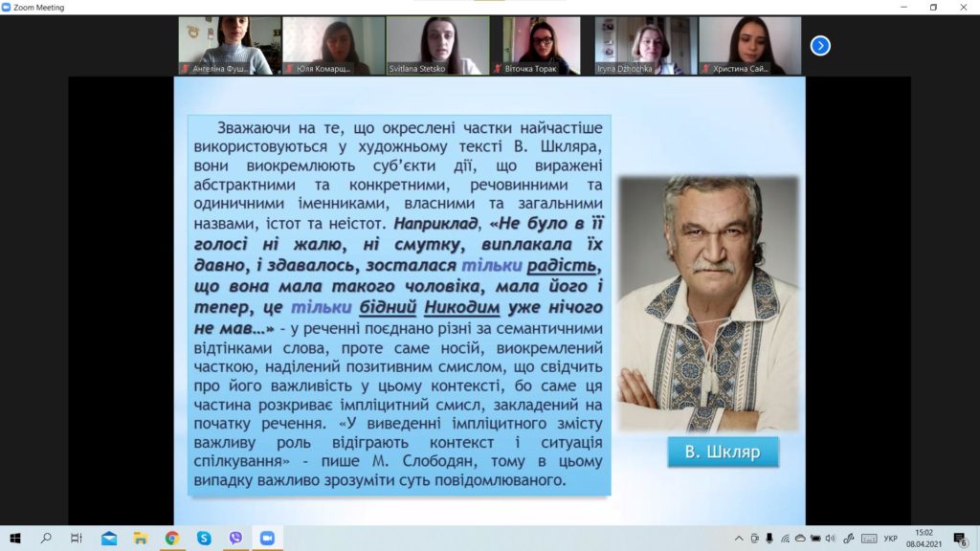The image size is (980, 551).
Task: Open the Mail app from taskbar
Action: (x=109, y=539)
